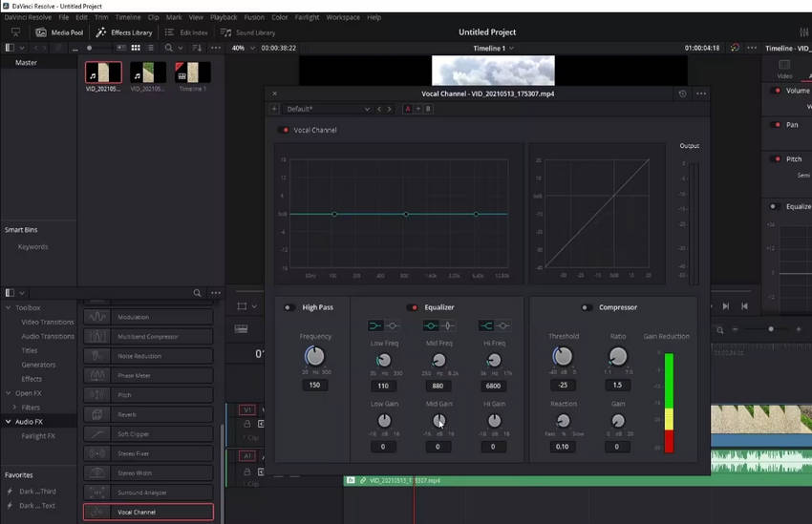Toggle Volume in the Inspector
Image resolution: width=812 pixels, height=524 pixels.
(777, 91)
